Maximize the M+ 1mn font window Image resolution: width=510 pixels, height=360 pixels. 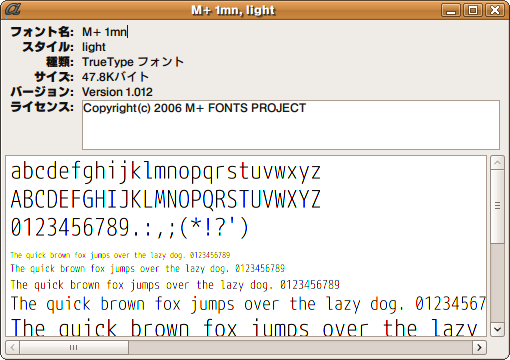coord(473,10)
